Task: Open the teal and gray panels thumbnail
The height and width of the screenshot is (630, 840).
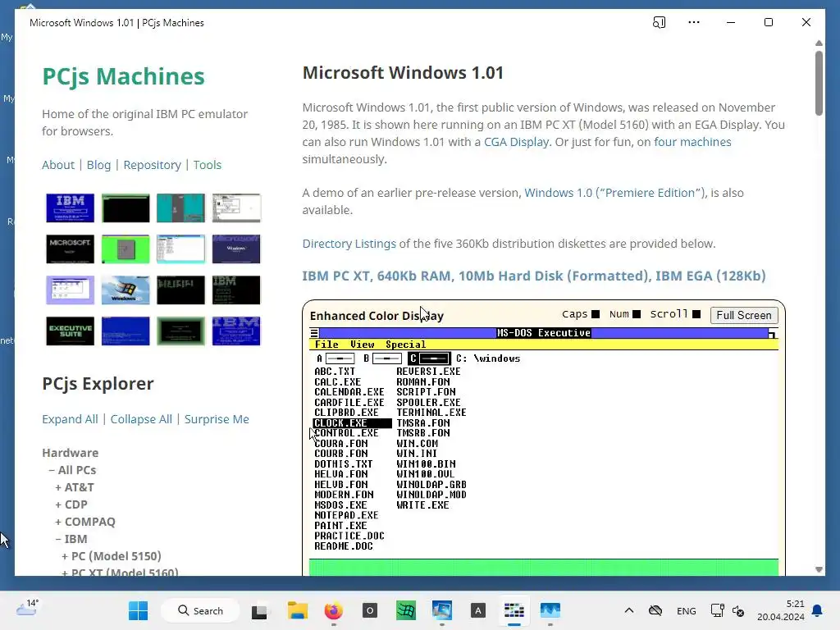Action: tap(180, 208)
